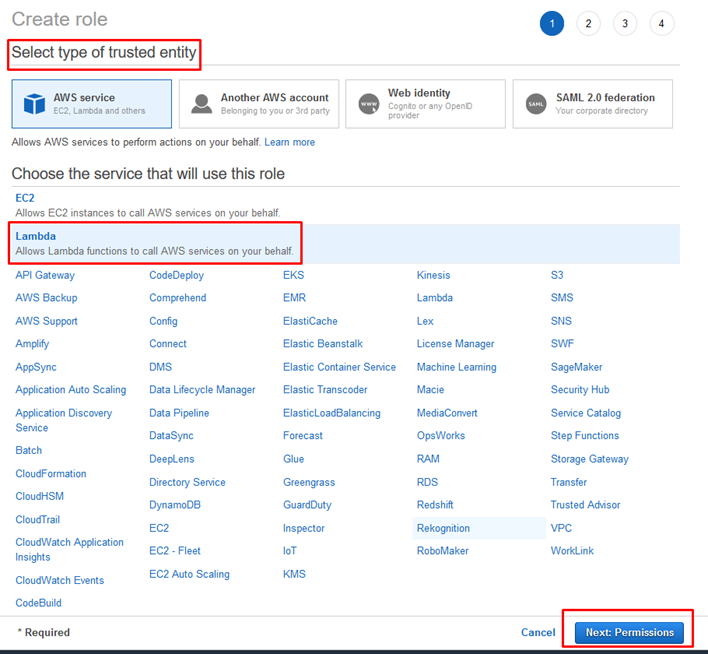Click the Cancel link

click(x=538, y=632)
